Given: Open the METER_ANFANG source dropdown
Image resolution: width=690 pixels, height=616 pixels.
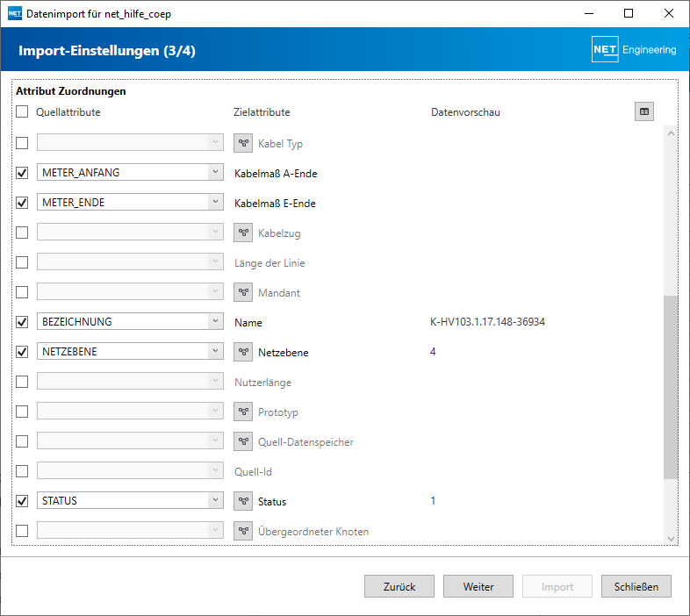Looking at the screenshot, I should (x=130, y=172).
